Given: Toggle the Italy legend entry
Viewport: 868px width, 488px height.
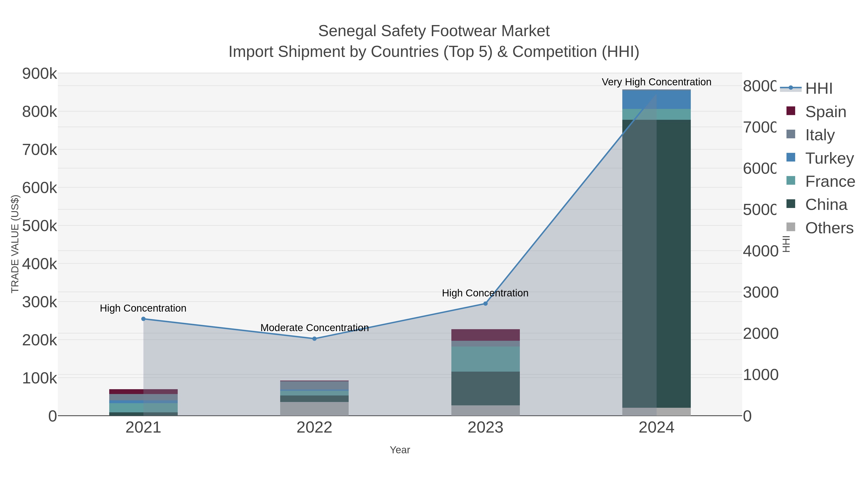Looking at the screenshot, I should coord(810,135).
